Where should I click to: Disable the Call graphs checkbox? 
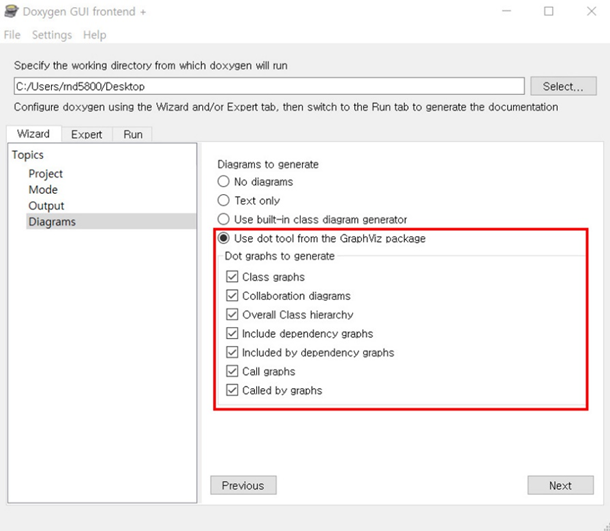coord(232,371)
